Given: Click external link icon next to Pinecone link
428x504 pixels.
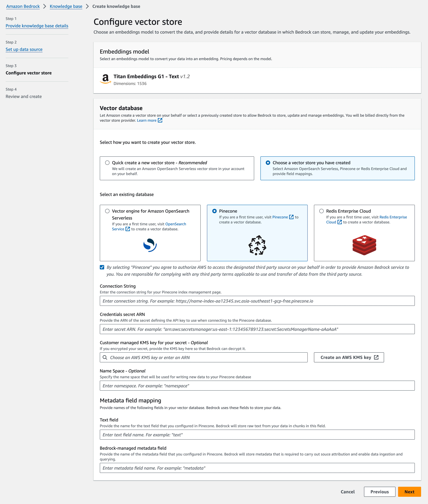Looking at the screenshot, I should click(291, 217).
